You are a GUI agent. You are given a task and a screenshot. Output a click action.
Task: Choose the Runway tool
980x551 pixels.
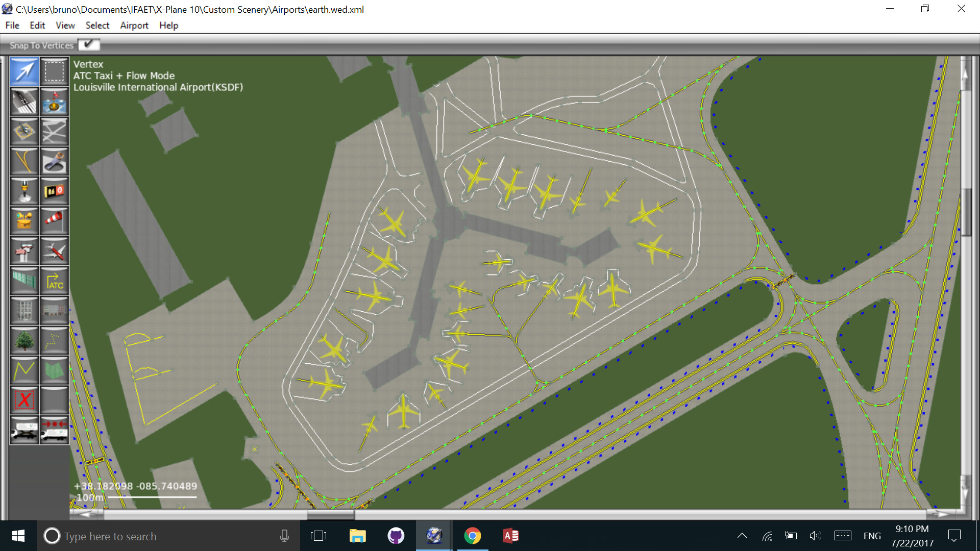24,102
